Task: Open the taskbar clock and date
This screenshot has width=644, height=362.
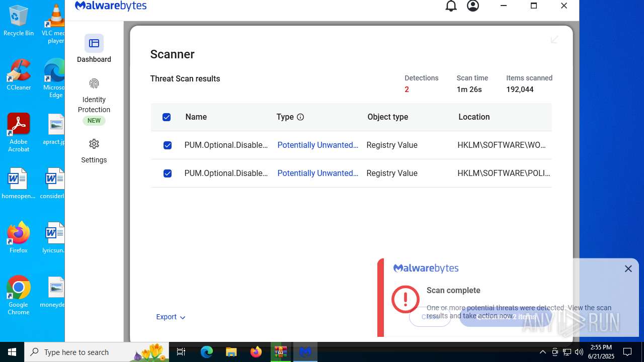Action: tap(601, 352)
